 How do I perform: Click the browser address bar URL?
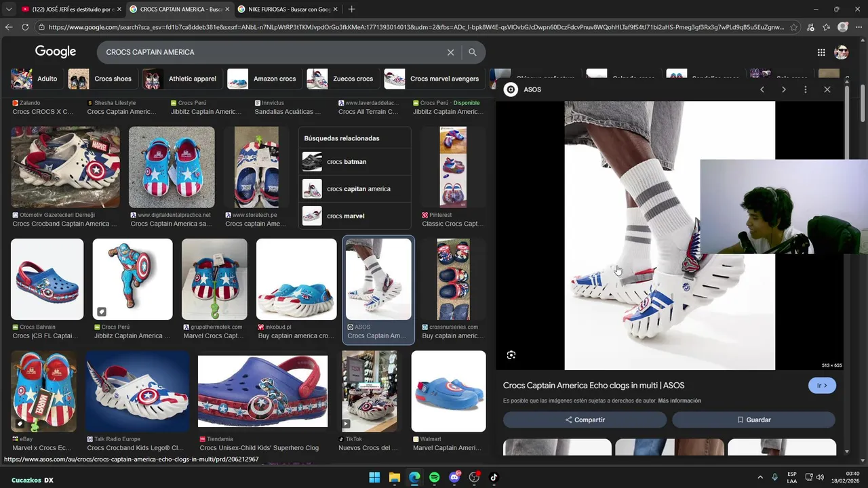tap(416, 27)
